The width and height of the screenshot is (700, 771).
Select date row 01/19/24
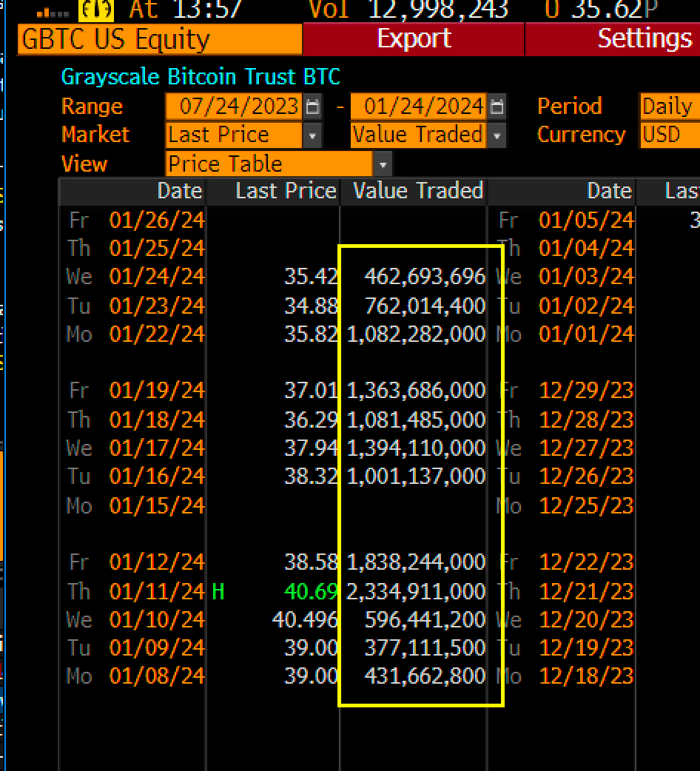coord(157,391)
